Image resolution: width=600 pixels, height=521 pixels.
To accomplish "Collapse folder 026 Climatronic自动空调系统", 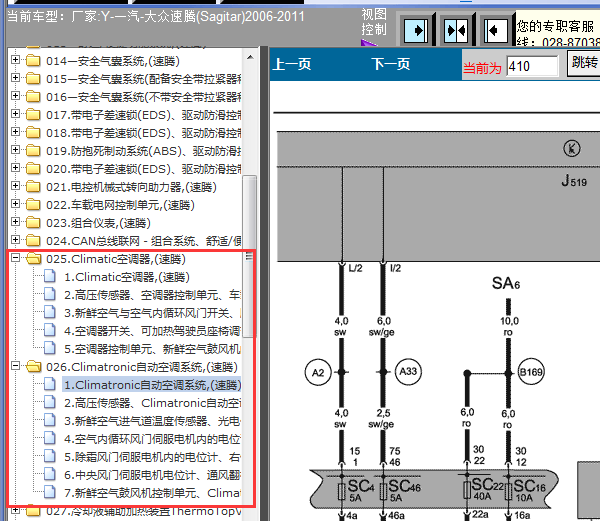I will [x=15, y=366].
